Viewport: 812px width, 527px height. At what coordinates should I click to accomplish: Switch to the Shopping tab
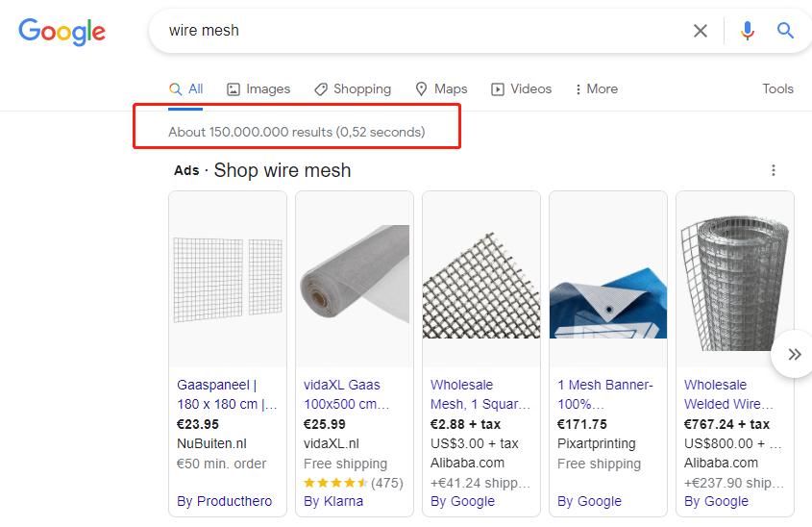(352, 89)
